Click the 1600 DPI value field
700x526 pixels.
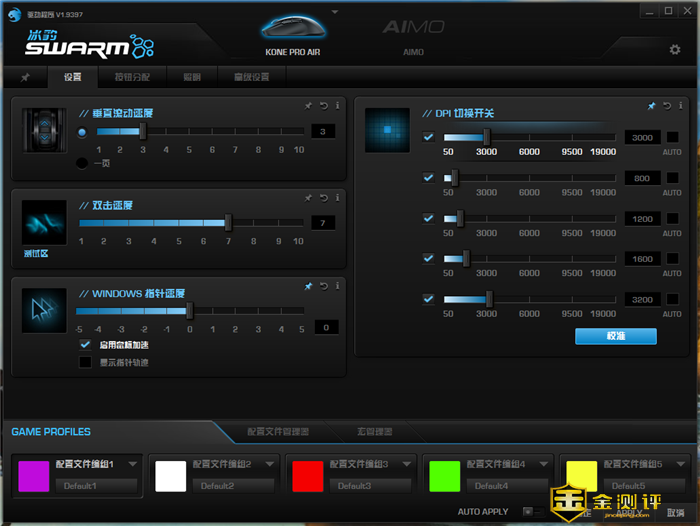click(x=641, y=259)
